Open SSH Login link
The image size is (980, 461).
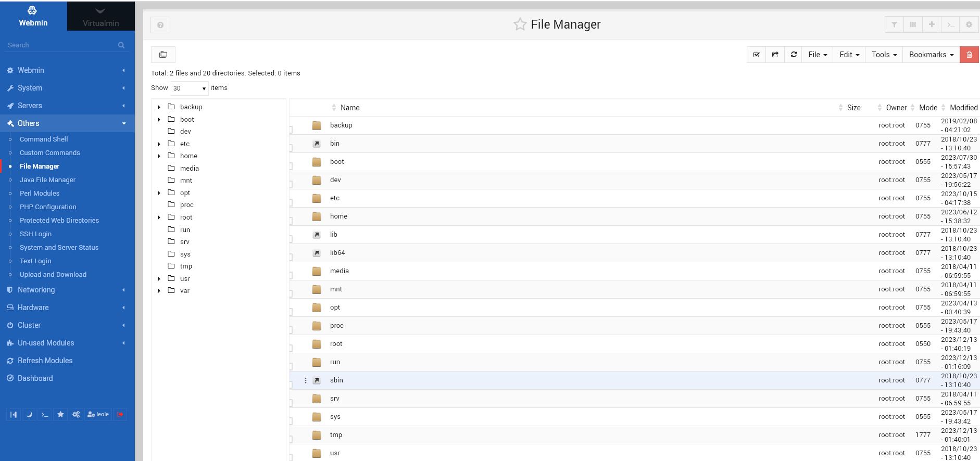35,234
